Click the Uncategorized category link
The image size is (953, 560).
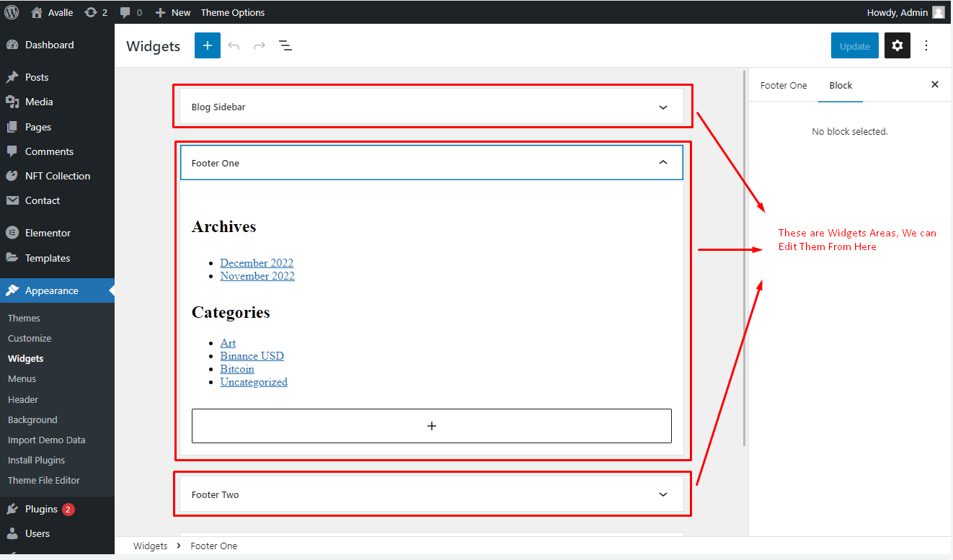tap(254, 382)
